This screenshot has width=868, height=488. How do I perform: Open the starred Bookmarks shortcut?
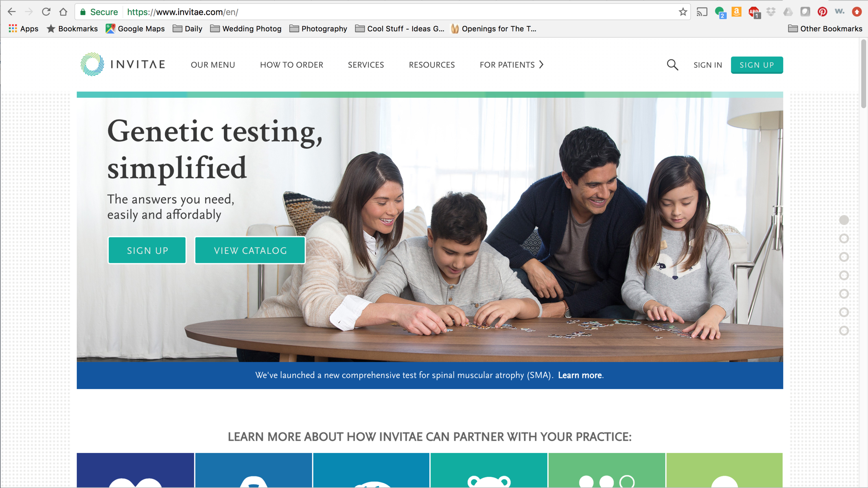tap(72, 28)
